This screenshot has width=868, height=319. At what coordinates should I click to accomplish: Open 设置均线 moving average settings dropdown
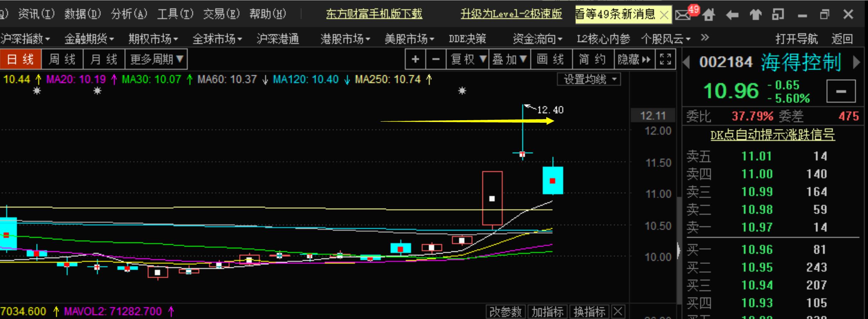coord(589,79)
